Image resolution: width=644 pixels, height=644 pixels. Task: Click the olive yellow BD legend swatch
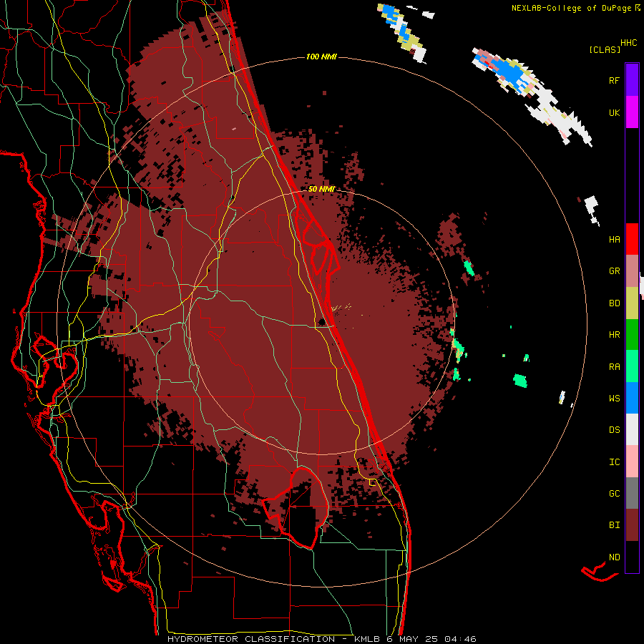[x=632, y=303]
